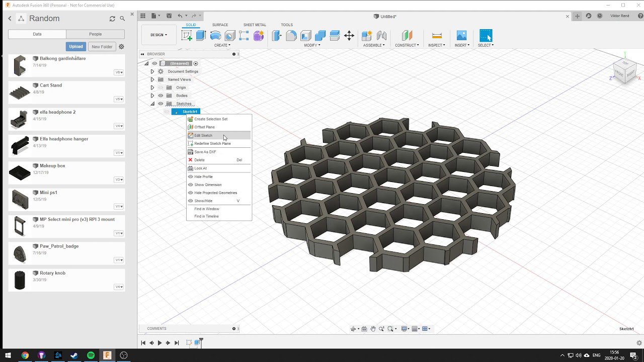The height and width of the screenshot is (362, 644).
Task: Choose Redefine Sketch Plane entry
Action: click(219, 143)
